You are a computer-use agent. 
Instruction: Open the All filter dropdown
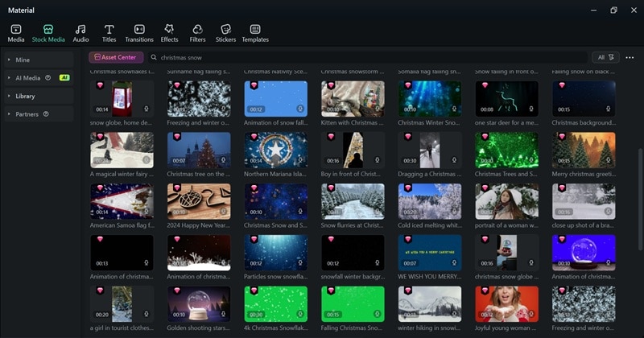click(605, 57)
